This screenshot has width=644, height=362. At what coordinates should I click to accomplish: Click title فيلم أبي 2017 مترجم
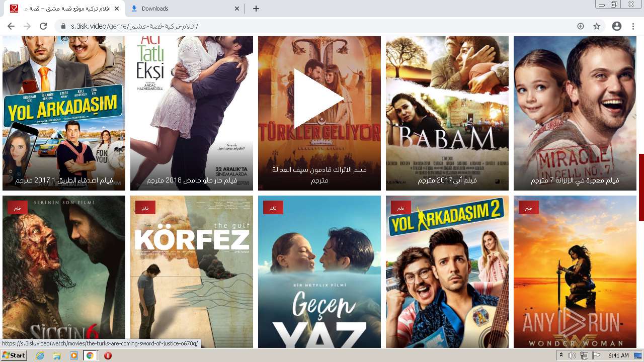(x=447, y=180)
